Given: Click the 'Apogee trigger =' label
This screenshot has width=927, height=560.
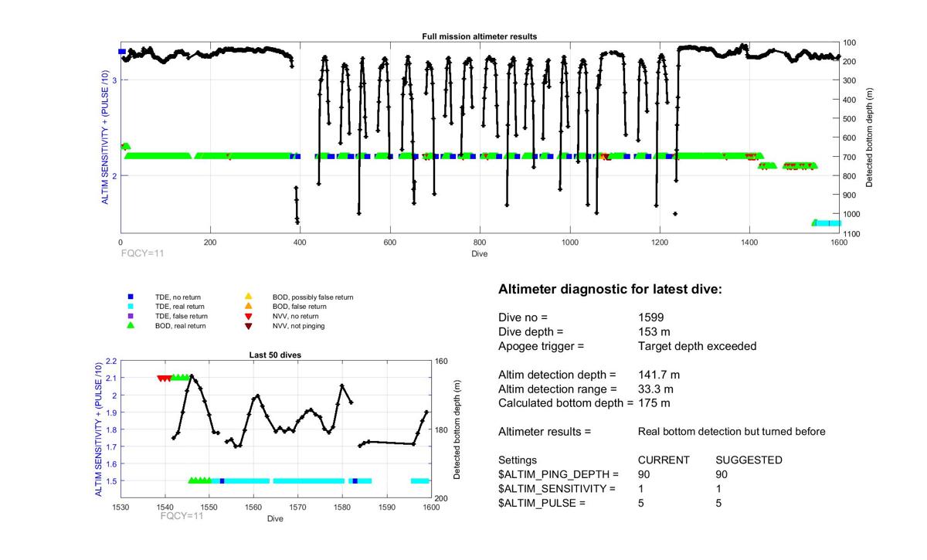Looking at the screenshot, I should click(x=541, y=346).
